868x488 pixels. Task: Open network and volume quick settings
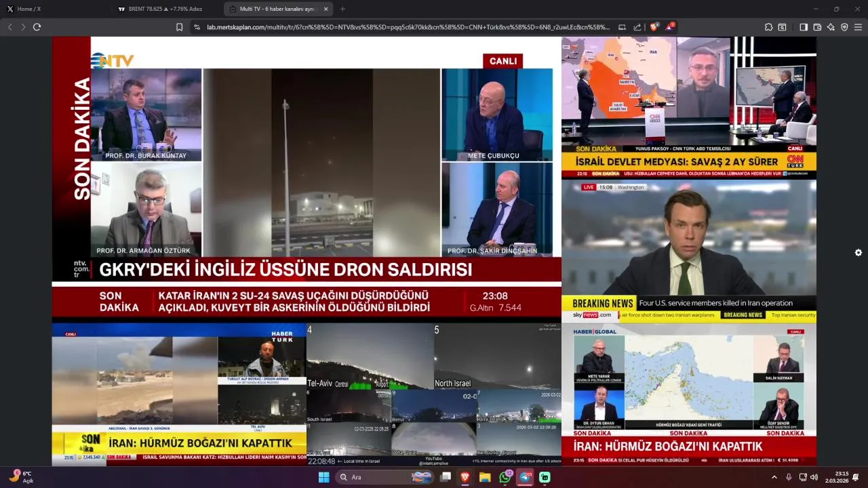coord(808,477)
